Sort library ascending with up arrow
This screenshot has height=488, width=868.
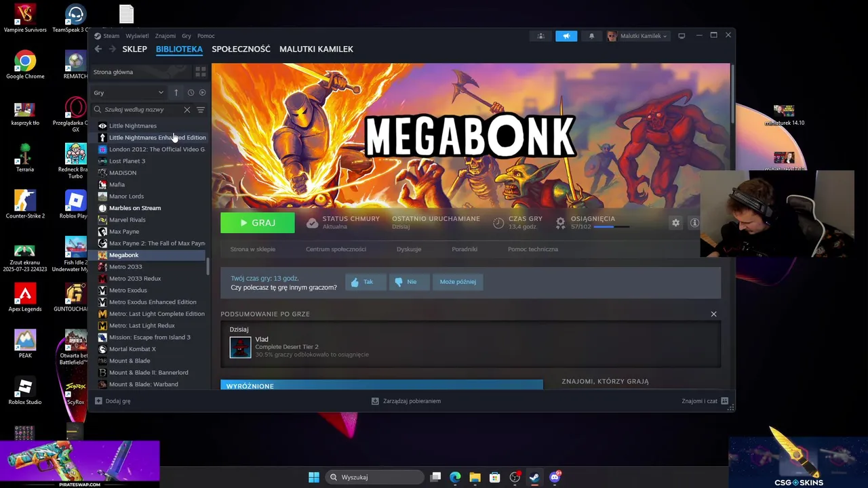(x=176, y=92)
